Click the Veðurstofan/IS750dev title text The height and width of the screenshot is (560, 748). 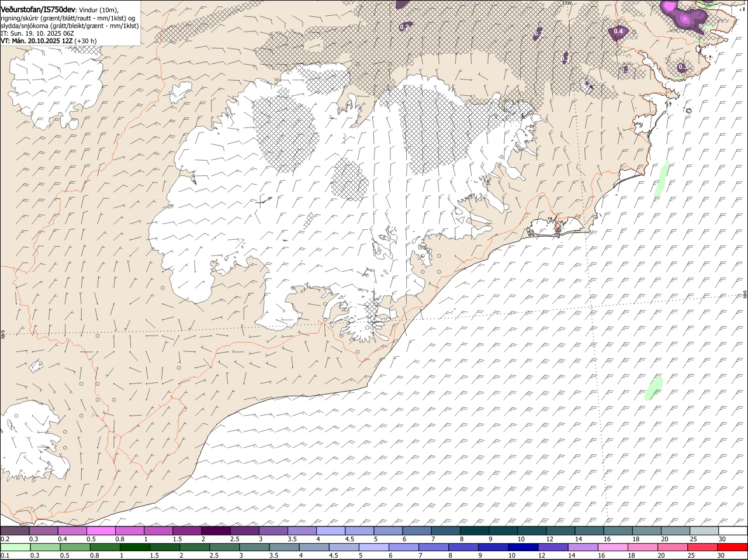(38, 9)
